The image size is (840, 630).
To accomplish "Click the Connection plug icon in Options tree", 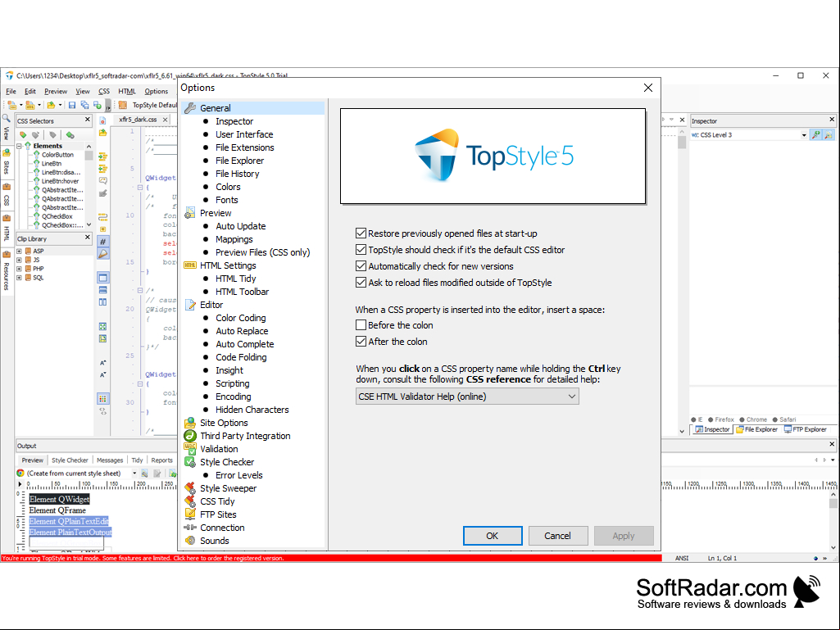I will coord(189,527).
